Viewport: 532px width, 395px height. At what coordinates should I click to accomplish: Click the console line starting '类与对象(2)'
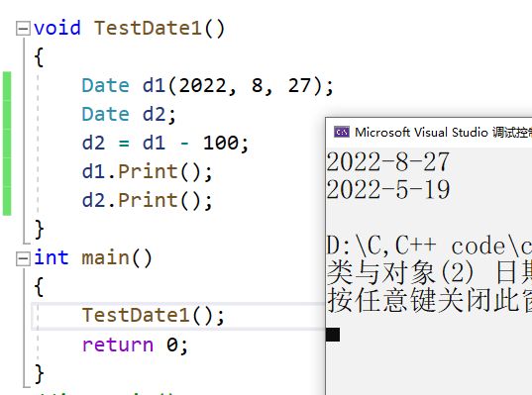[x=429, y=273]
